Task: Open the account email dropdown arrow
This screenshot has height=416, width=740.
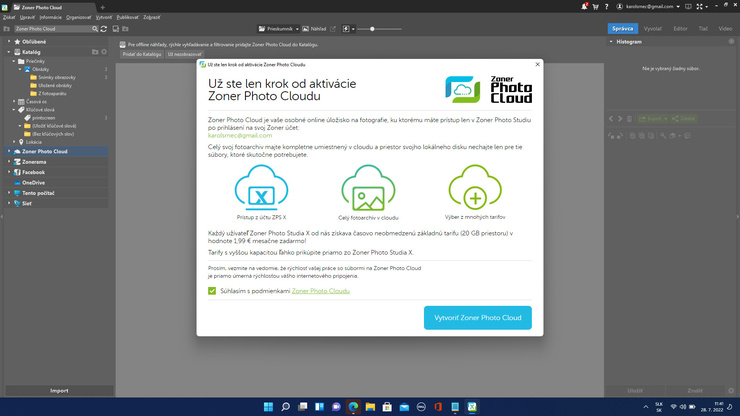Action: coord(678,7)
